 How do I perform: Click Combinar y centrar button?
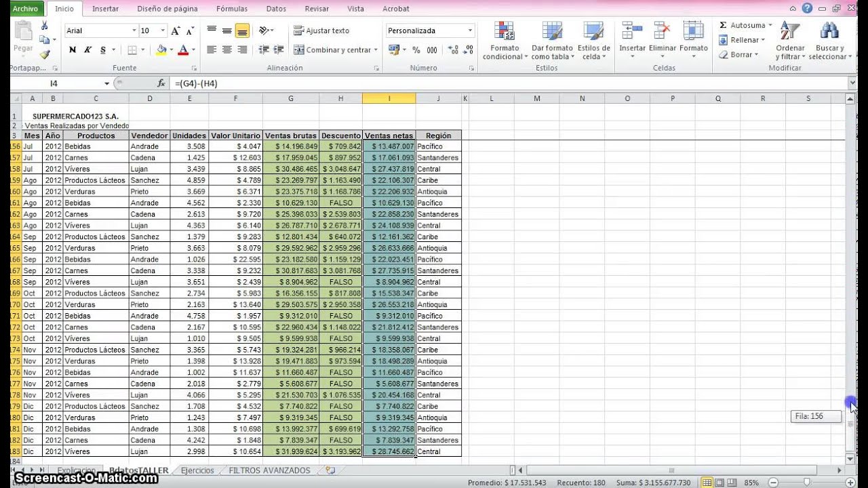(332, 49)
